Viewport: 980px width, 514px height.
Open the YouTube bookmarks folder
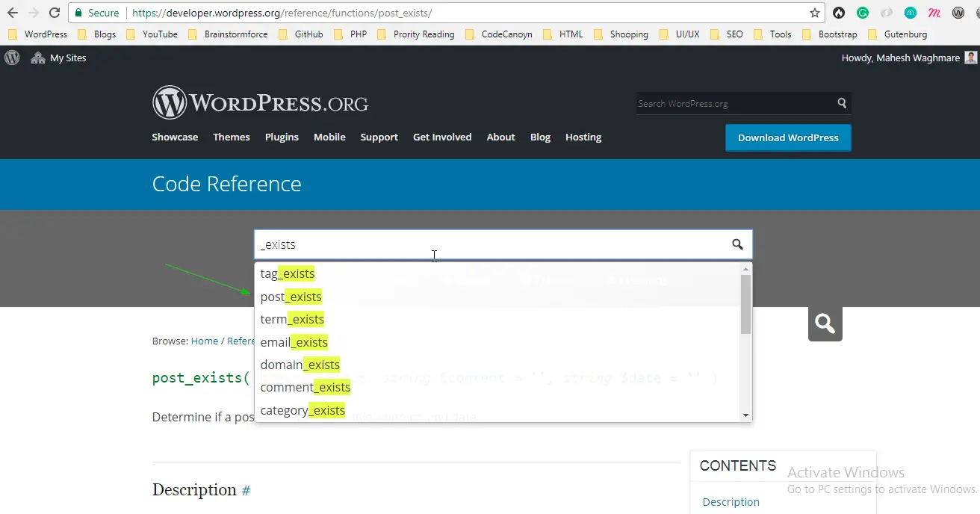pos(152,34)
